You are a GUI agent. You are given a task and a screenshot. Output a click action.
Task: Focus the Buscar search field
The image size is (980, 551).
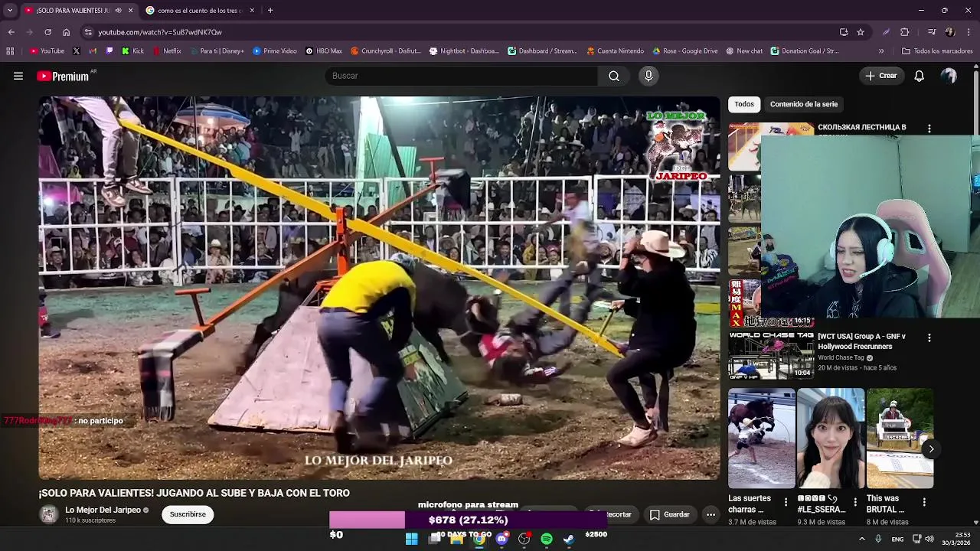462,76
